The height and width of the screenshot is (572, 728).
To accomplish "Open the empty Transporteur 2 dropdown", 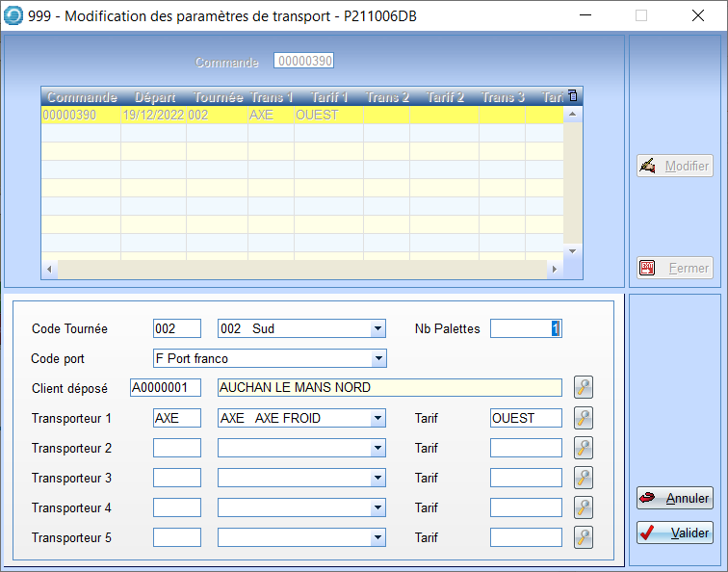I will pyautogui.click(x=377, y=449).
